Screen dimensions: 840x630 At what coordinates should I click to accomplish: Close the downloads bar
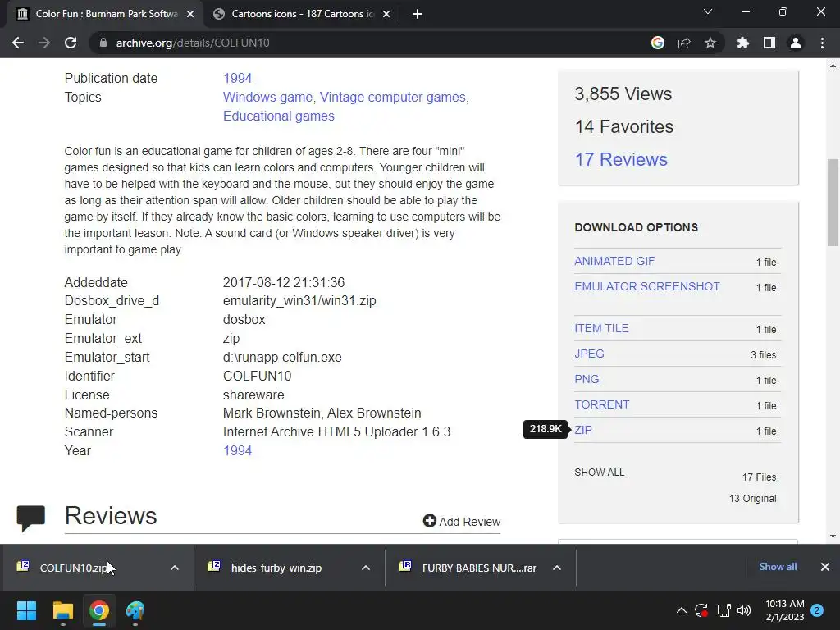(x=825, y=567)
